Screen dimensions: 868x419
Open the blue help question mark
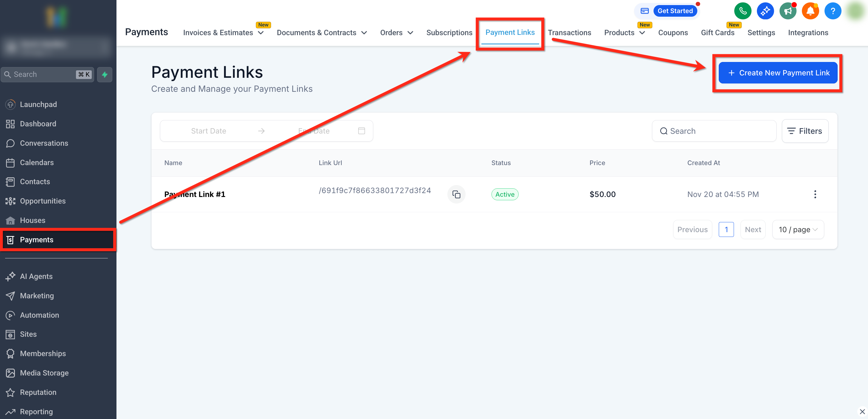832,11
